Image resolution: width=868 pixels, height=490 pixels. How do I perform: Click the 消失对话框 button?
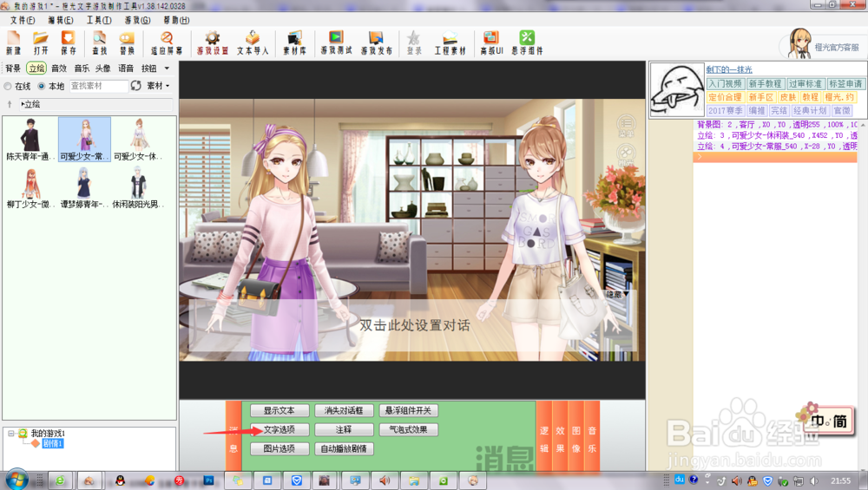point(344,411)
